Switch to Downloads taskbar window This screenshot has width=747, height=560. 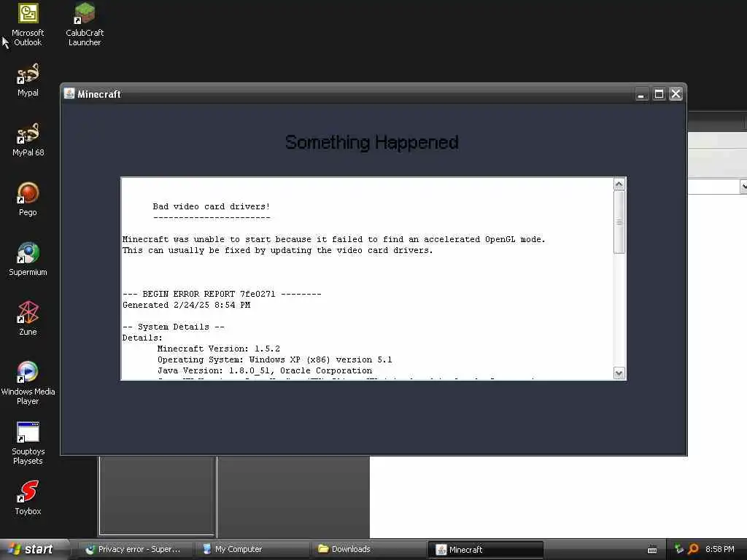click(x=369, y=549)
